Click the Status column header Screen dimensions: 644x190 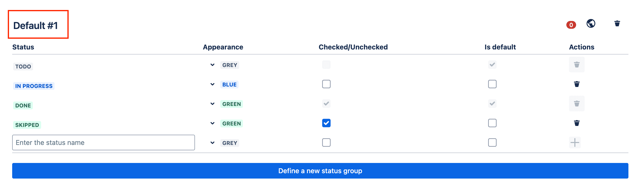click(23, 47)
